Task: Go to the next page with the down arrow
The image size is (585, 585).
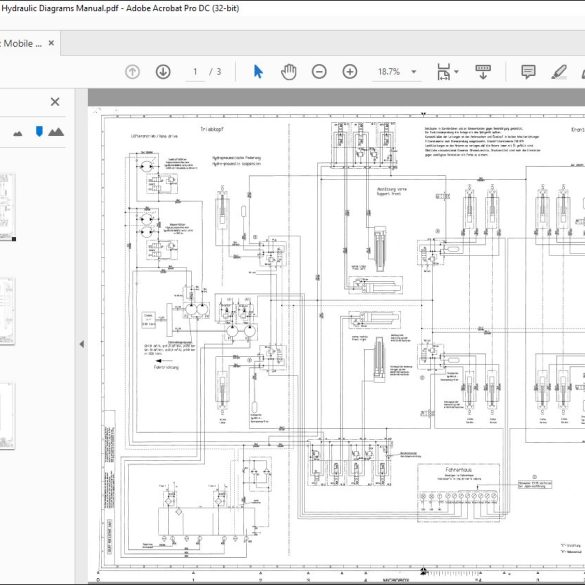Action: 163,72
